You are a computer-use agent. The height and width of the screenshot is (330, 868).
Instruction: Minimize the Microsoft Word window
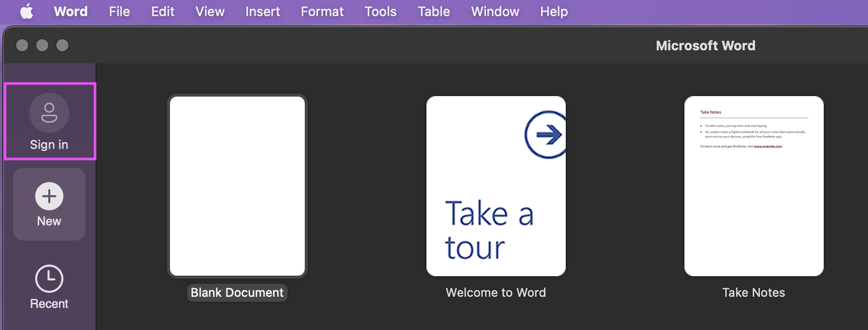click(42, 45)
